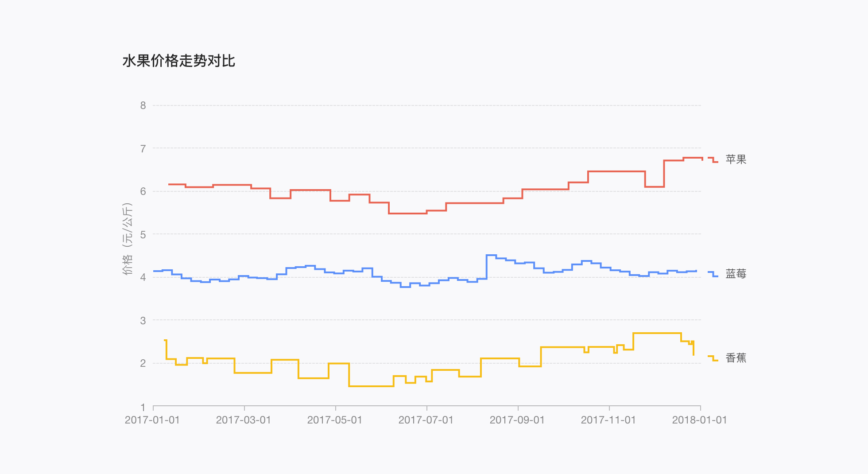
Task: Click the 2018-01-01 x-axis label
Action: click(x=700, y=420)
